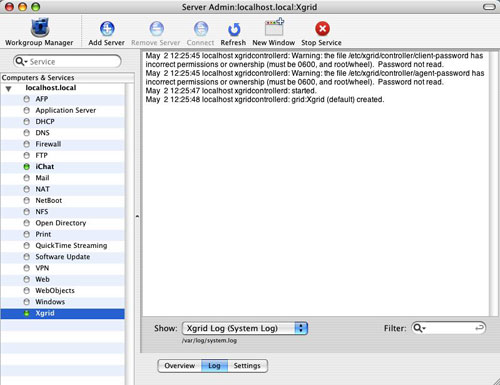The height and width of the screenshot is (385, 500).
Task: Click the DHCP service status icon
Action: [27, 122]
